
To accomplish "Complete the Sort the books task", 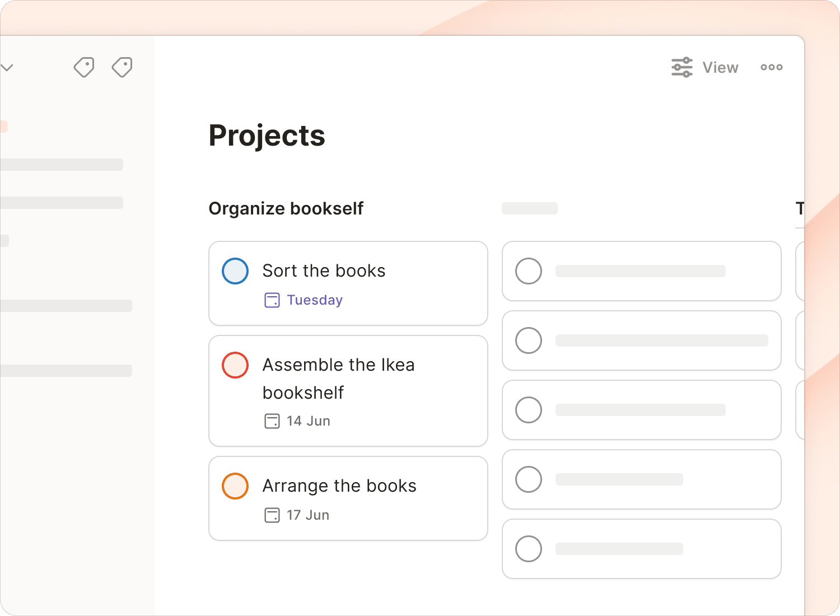I will [235, 271].
